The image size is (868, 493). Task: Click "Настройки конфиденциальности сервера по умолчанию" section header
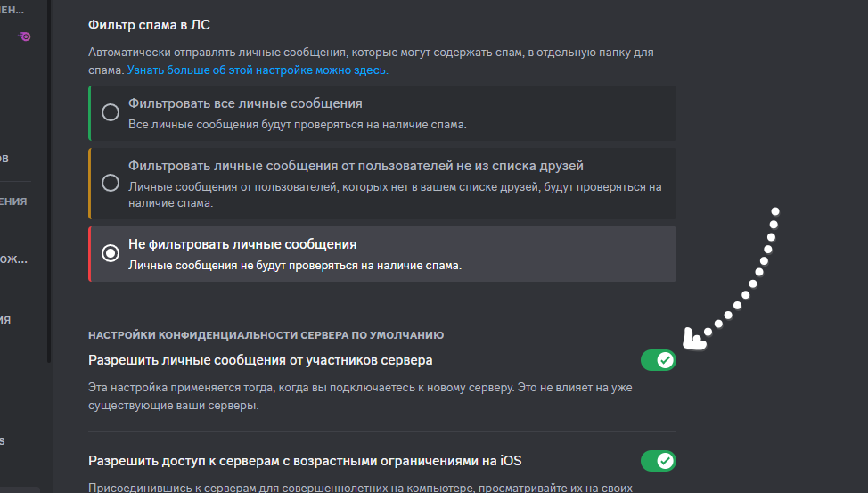tap(266, 335)
